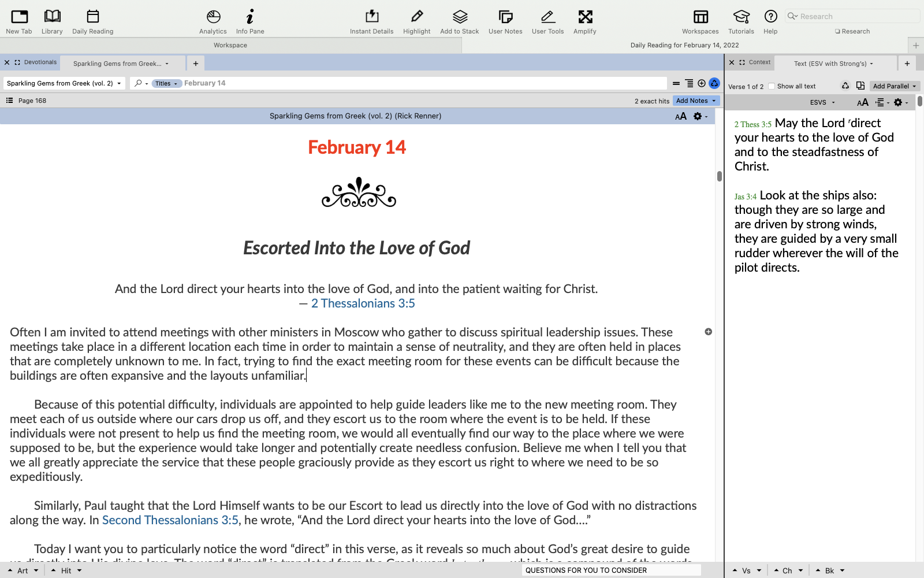Image resolution: width=924 pixels, height=578 pixels.
Task: Open Instant Details
Action: tap(372, 22)
